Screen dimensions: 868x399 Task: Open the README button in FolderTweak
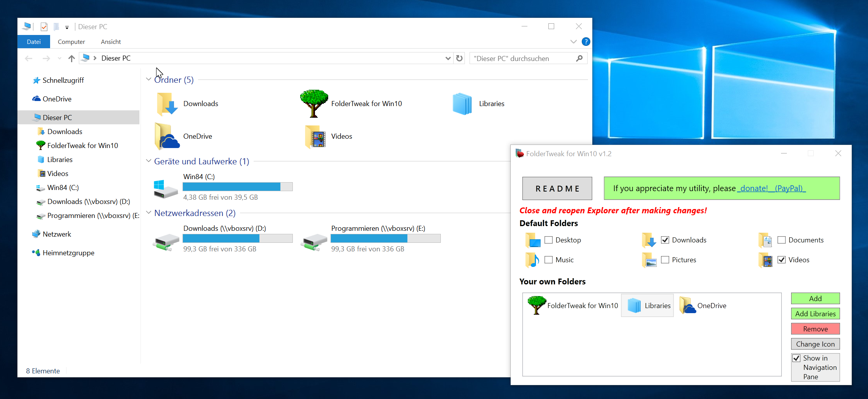coord(557,188)
